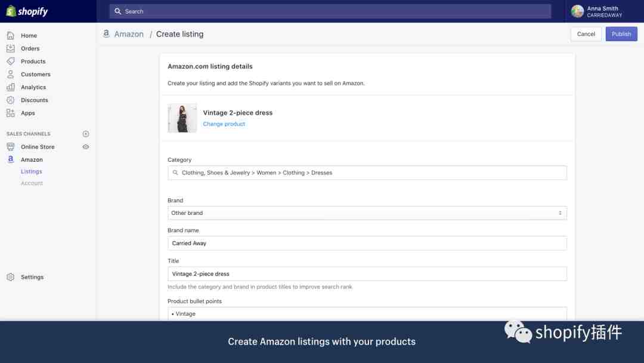Cancel the listing creation
Screen dimensions: 644x363
coord(586,34)
